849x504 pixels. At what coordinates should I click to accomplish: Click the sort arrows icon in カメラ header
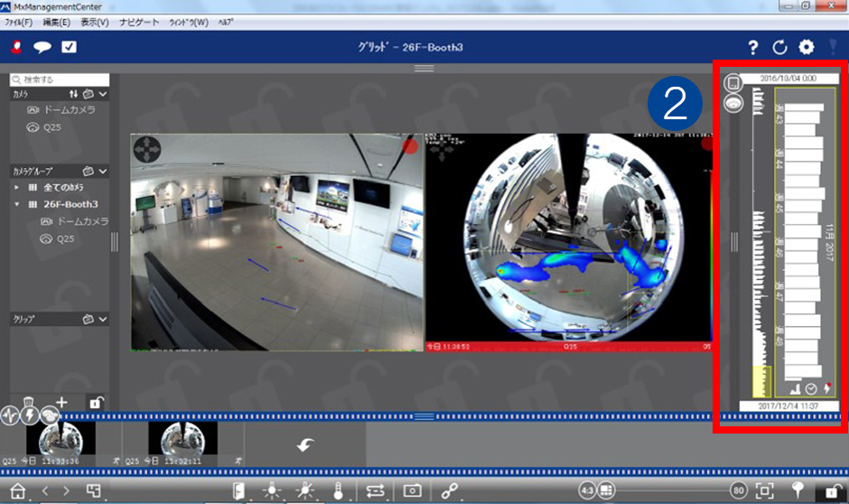[x=74, y=94]
